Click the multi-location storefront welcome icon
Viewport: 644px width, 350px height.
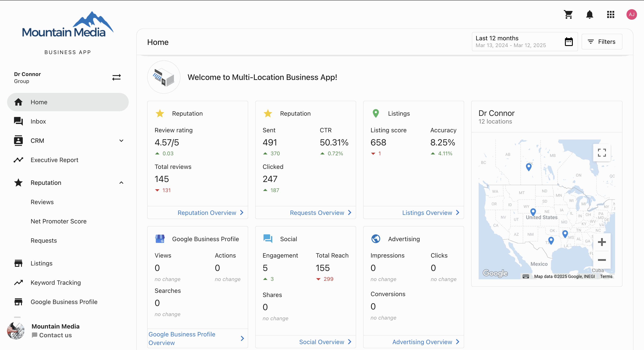[x=164, y=77]
